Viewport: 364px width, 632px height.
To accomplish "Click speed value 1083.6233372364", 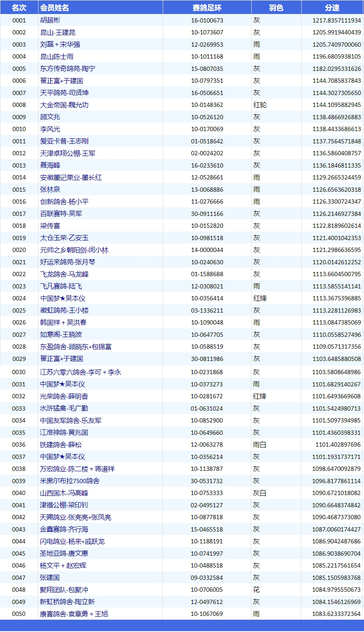I will (336, 614).
